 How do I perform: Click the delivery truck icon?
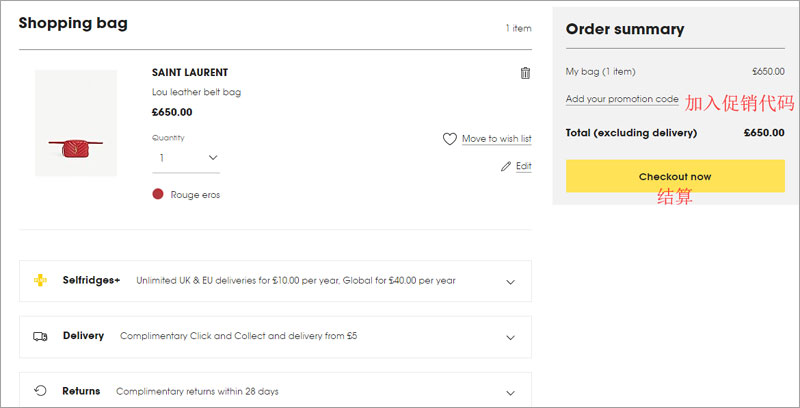click(x=40, y=337)
